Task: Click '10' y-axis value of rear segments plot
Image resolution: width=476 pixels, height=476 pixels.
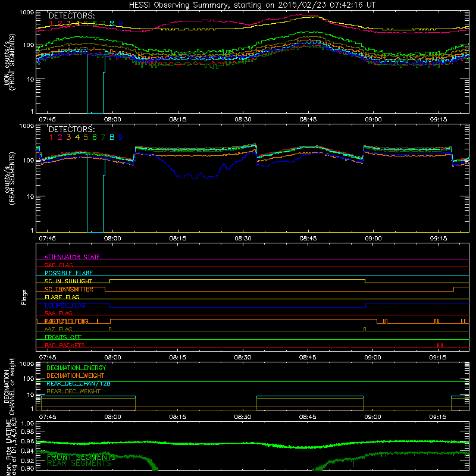Action: coord(30,196)
